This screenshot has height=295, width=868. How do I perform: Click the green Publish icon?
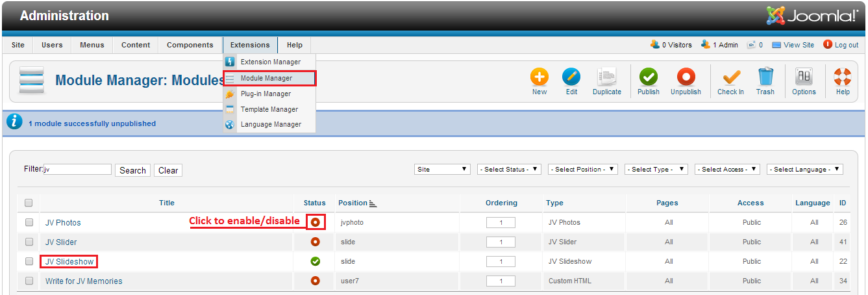click(x=648, y=77)
